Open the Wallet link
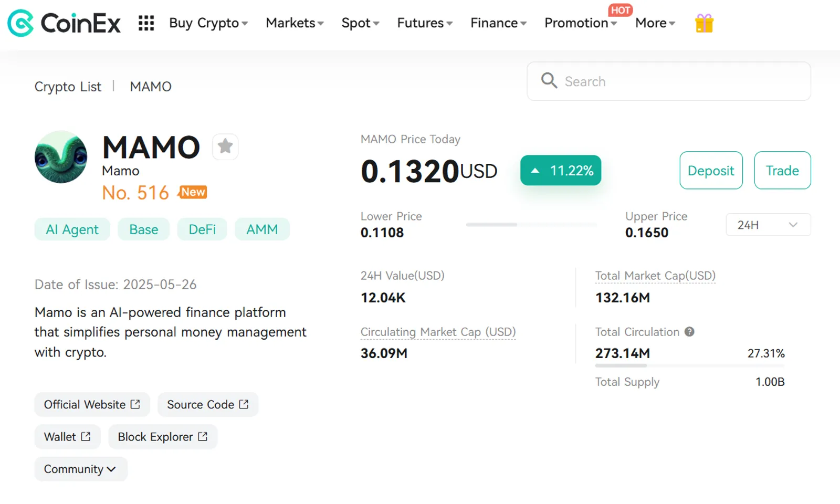The width and height of the screenshot is (840, 504). [67, 437]
